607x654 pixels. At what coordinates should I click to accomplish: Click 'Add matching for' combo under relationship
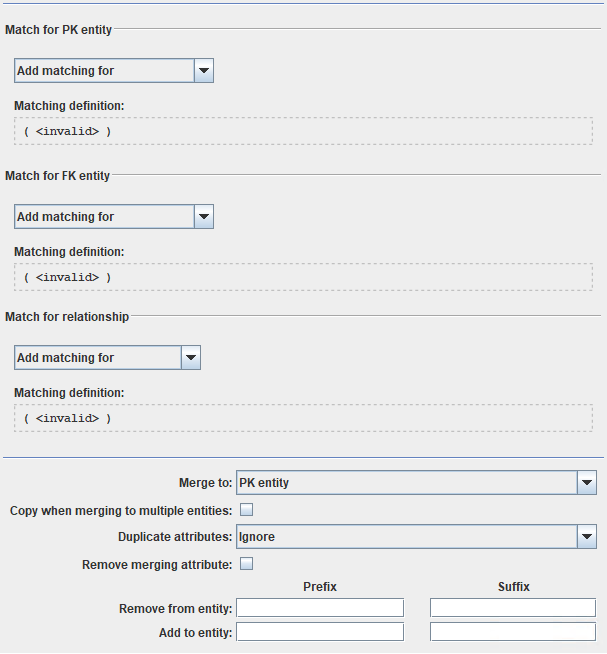click(x=97, y=358)
